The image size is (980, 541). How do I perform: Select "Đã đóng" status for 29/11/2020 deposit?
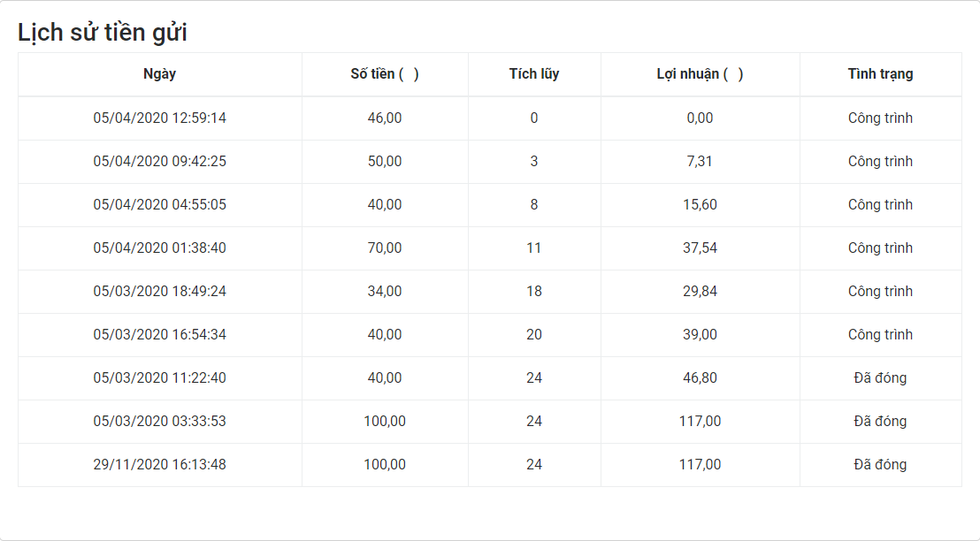880,464
